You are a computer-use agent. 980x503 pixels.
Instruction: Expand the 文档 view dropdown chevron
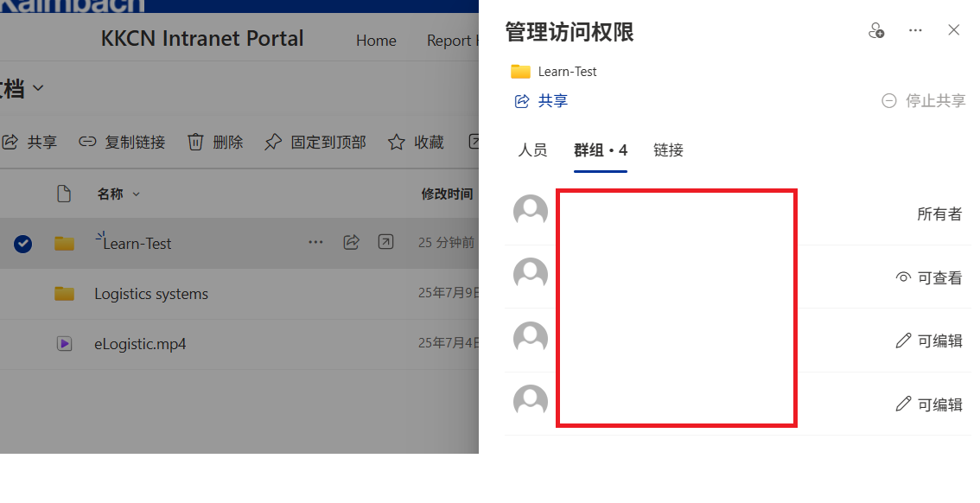point(38,88)
